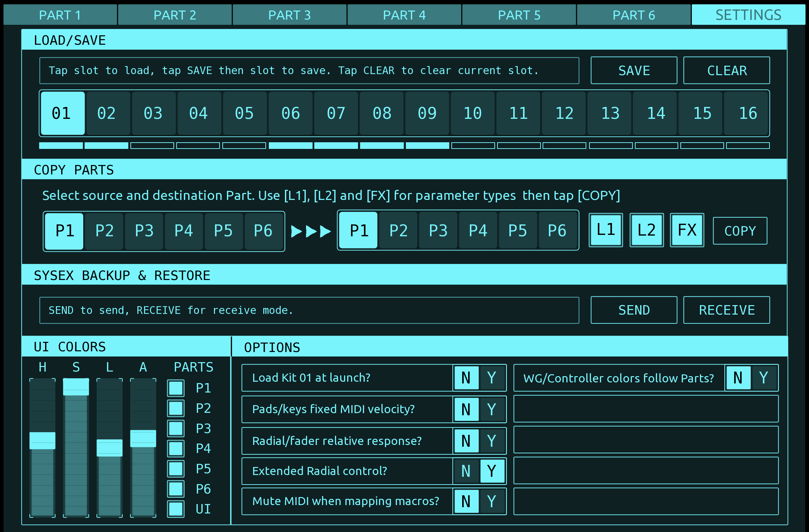Toggle the P2 color checkbox
Viewport: 809px width, 532px height.
(176, 408)
